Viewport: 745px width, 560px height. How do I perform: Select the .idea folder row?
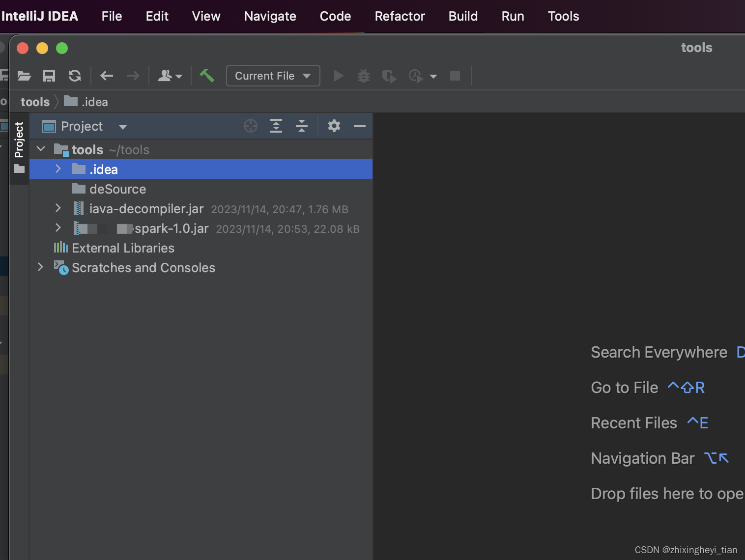pos(201,169)
